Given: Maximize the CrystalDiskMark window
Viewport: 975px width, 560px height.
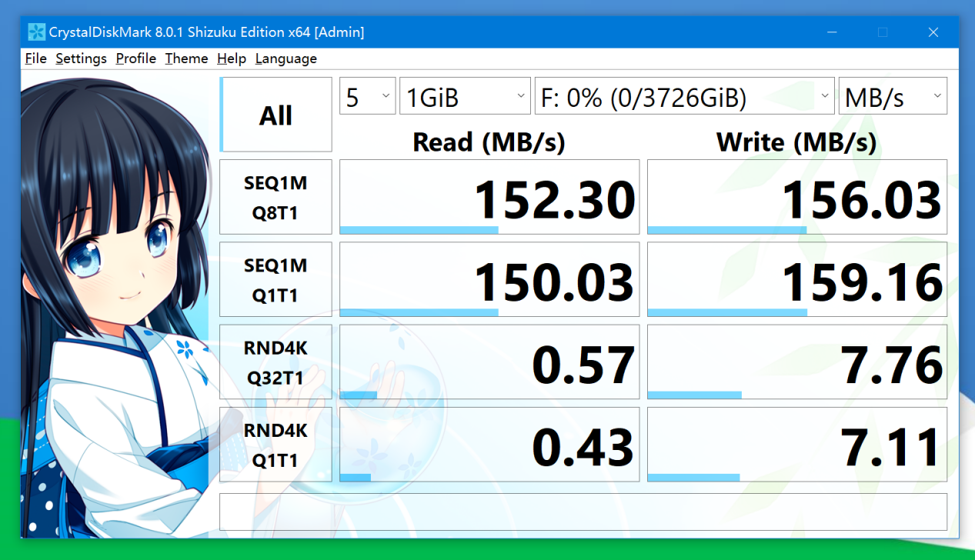Looking at the screenshot, I should point(883,32).
